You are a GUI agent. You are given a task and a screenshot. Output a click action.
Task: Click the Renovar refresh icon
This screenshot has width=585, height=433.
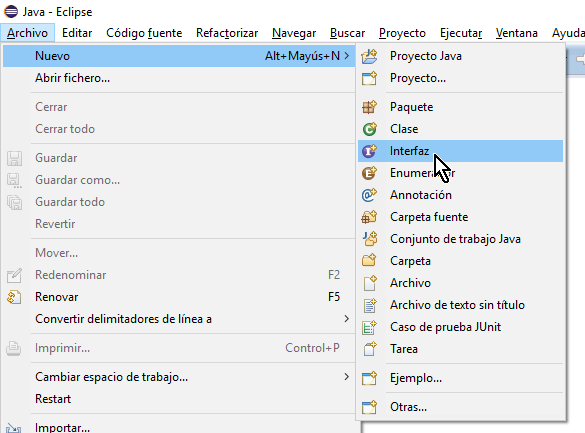[x=14, y=297]
